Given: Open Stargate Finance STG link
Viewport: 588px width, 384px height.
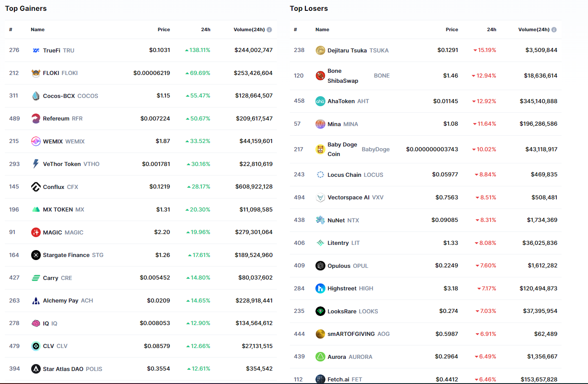Looking at the screenshot, I should click(x=66, y=255).
